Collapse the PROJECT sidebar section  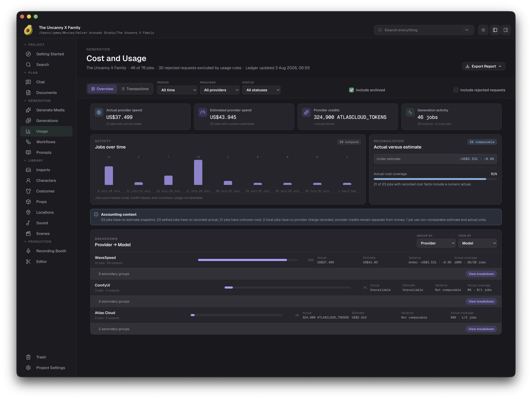coord(34,45)
